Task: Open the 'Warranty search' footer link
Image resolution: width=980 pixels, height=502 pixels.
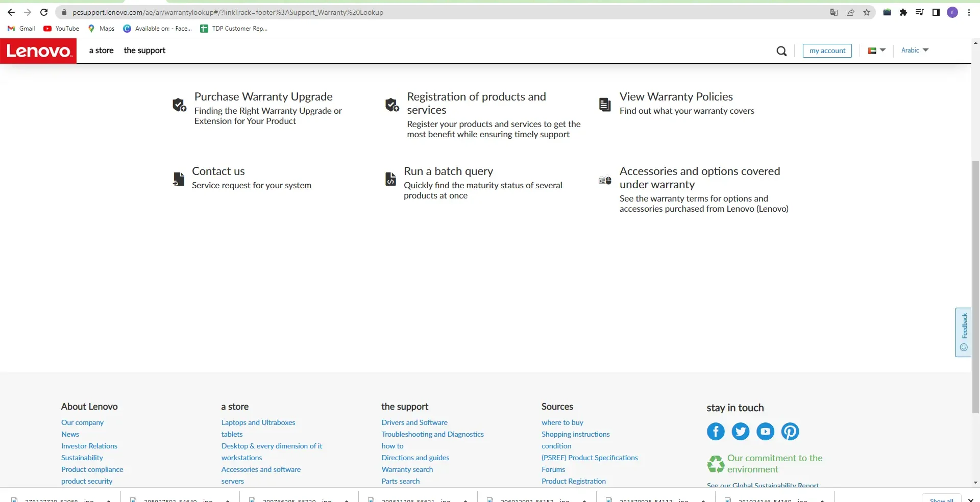Action: click(407, 469)
